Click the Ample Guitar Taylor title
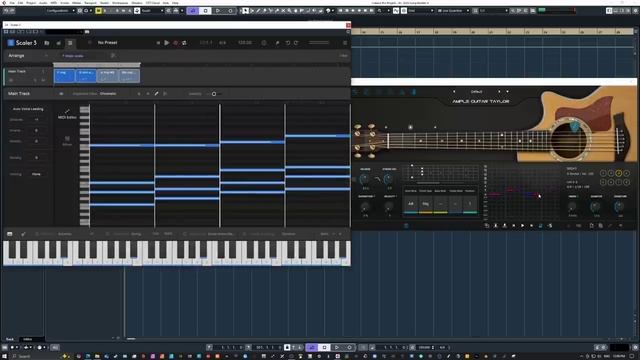640x360 pixels. tap(481, 101)
